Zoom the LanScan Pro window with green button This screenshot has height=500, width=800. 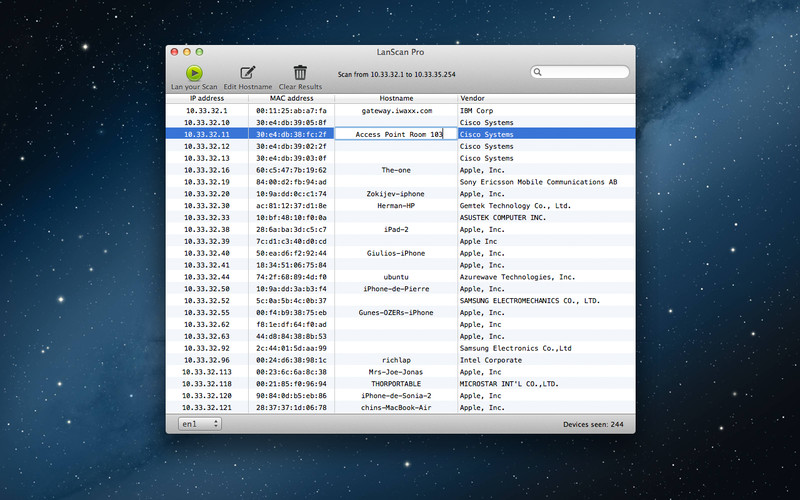pos(199,52)
